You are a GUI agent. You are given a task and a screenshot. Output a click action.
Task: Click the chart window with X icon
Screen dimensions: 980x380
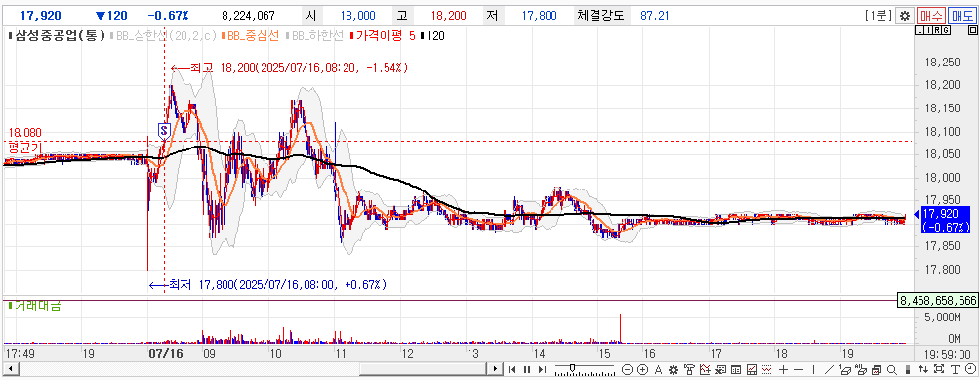click(720, 369)
